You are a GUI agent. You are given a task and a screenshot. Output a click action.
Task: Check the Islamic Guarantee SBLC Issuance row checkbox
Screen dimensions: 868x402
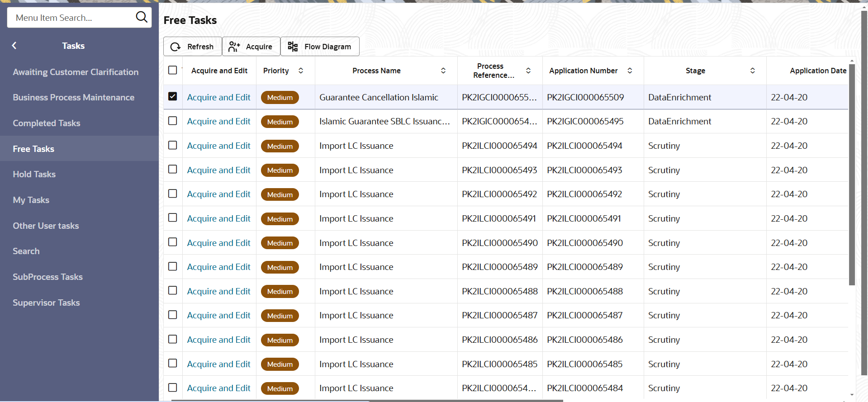(172, 121)
